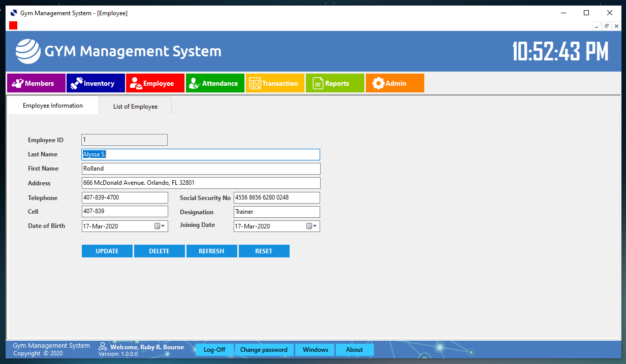Open the Inventory module
Image resolution: width=626 pixels, height=364 pixels.
click(x=96, y=83)
